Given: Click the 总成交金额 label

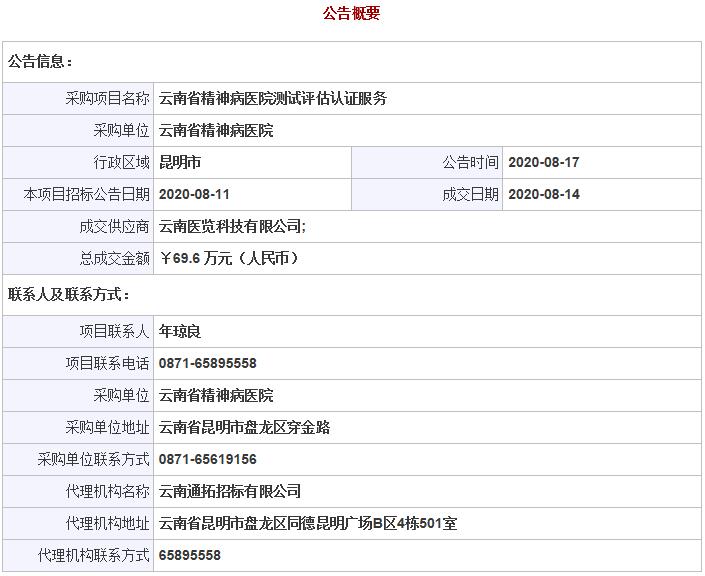Looking at the screenshot, I should 114,258.
